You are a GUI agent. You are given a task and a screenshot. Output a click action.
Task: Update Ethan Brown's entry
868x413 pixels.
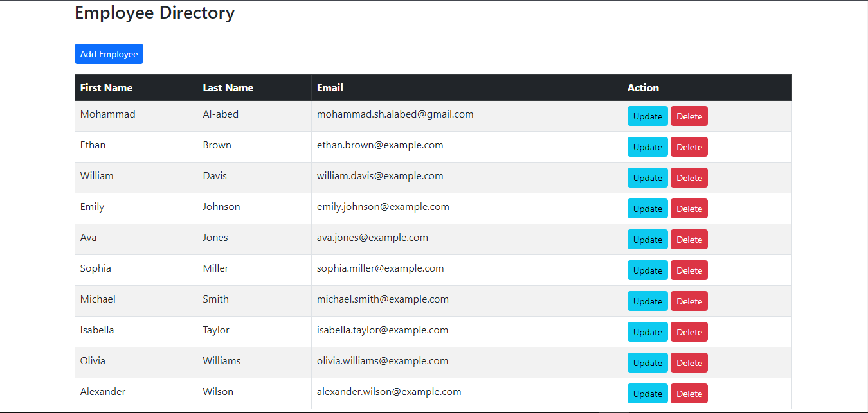click(x=647, y=147)
